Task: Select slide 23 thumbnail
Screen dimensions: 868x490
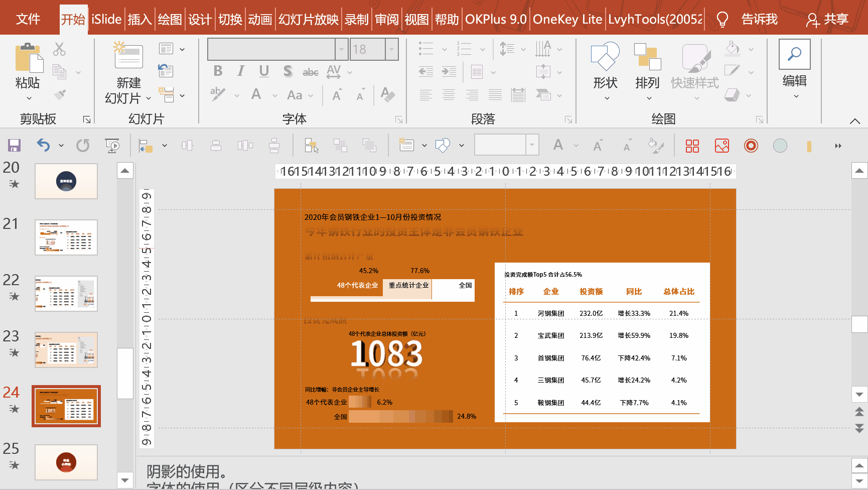Action: point(66,350)
